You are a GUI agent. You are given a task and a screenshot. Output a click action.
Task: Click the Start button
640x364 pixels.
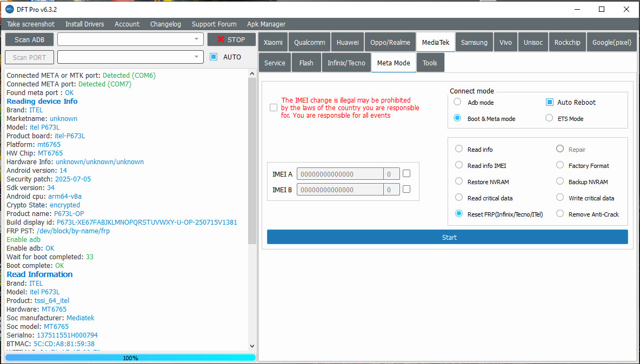point(448,238)
